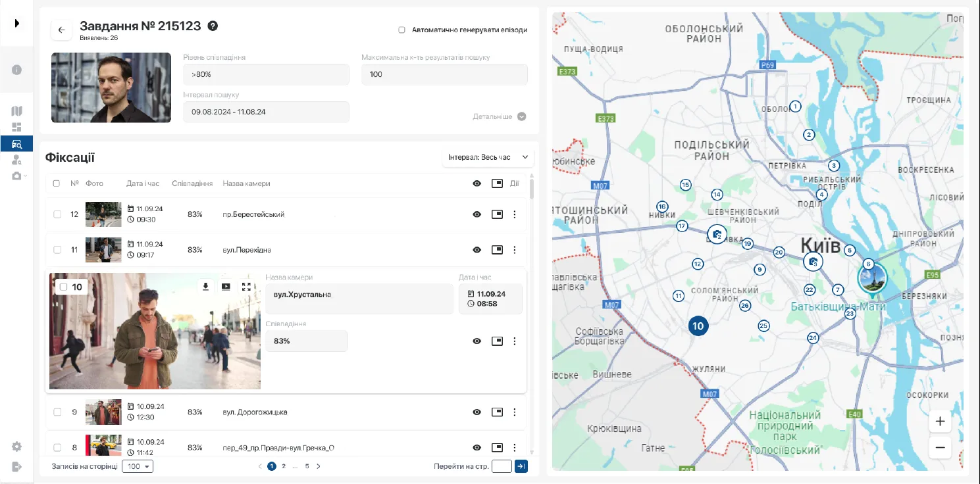Open the Інтервал: Весь час dropdown
980x484 pixels.
click(x=488, y=157)
